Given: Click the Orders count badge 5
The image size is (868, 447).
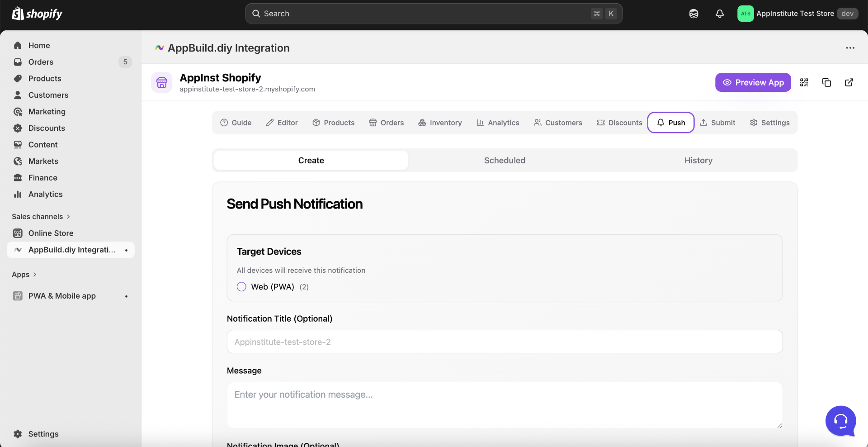Looking at the screenshot, I should pos(125,62).
